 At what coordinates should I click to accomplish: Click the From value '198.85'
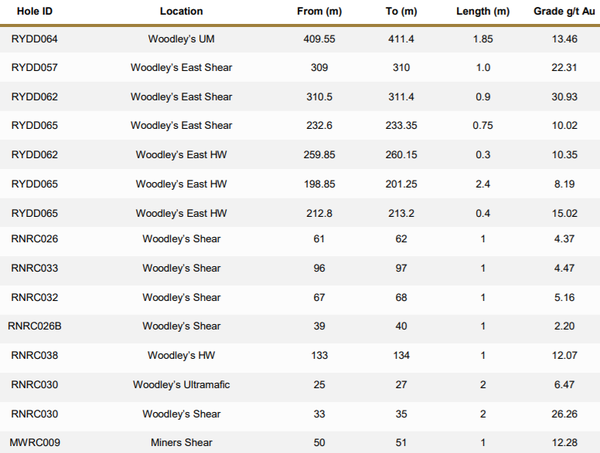coord(319,184)
